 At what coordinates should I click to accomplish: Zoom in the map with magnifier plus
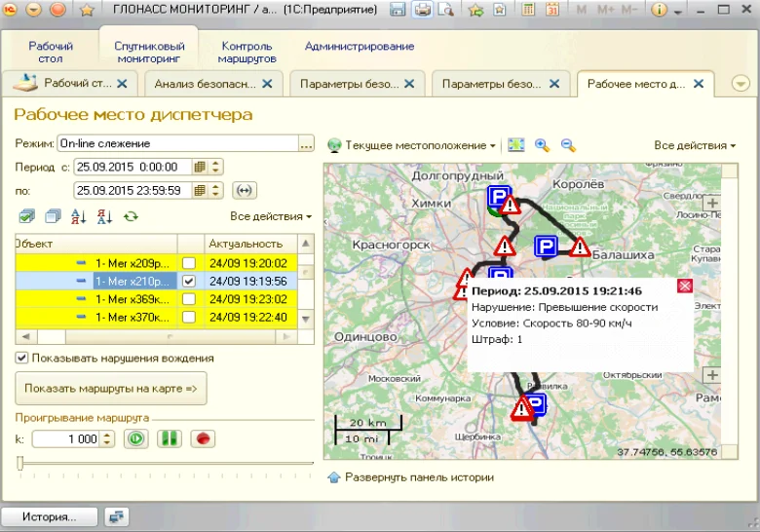tap(542, 145)
